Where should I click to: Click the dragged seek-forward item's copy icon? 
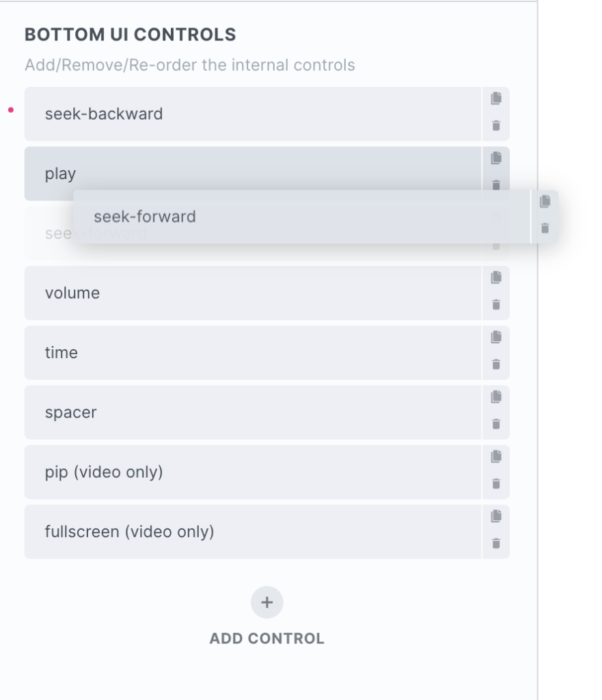(x=545, y=202)
